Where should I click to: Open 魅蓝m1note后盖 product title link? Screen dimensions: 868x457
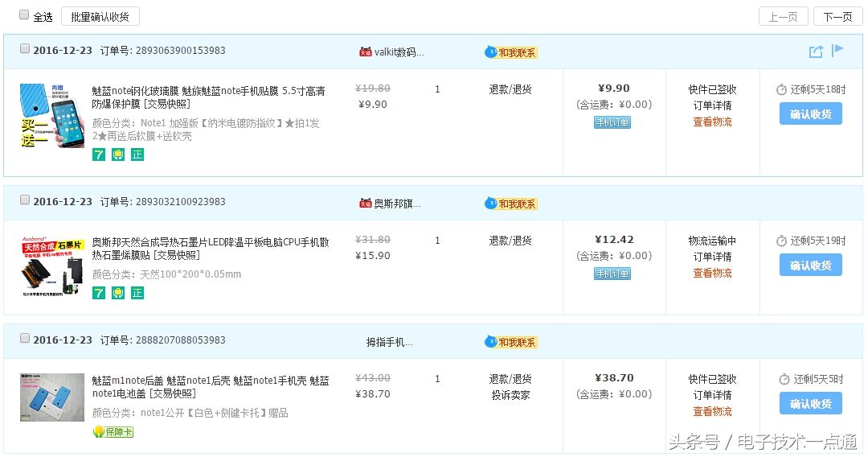coord(211,387)
